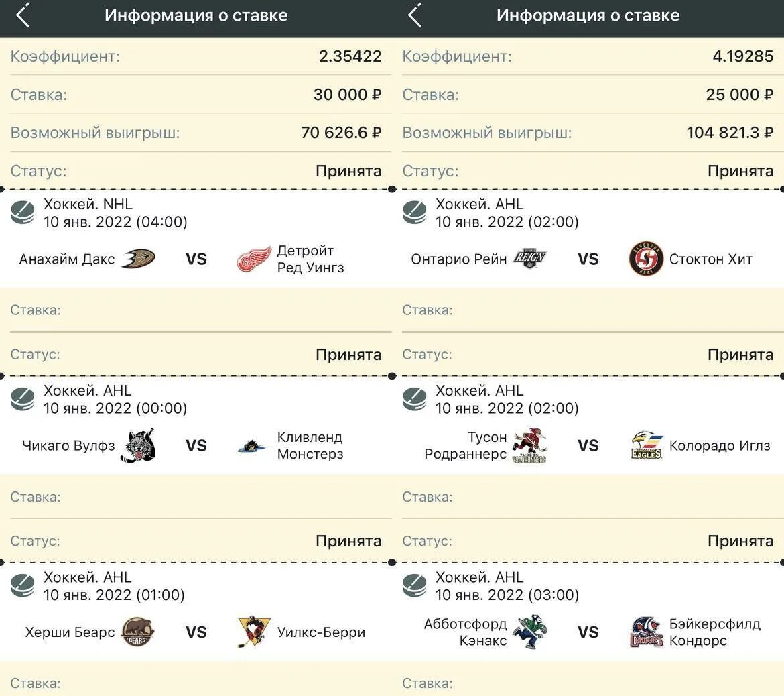The image size is (784, 696).
Task: Select the Wilkes-Barre penguin logo
Action: pyautogui.click(x=254, y=632)
